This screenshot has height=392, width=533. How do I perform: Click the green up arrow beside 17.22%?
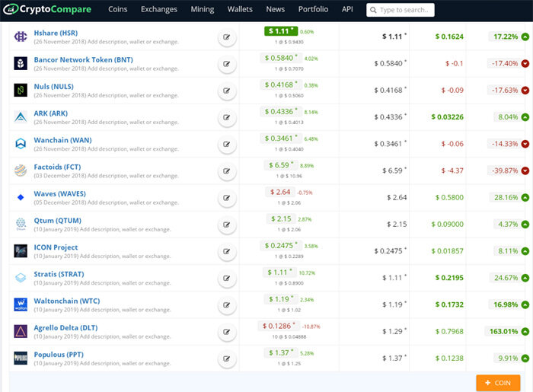525,37
